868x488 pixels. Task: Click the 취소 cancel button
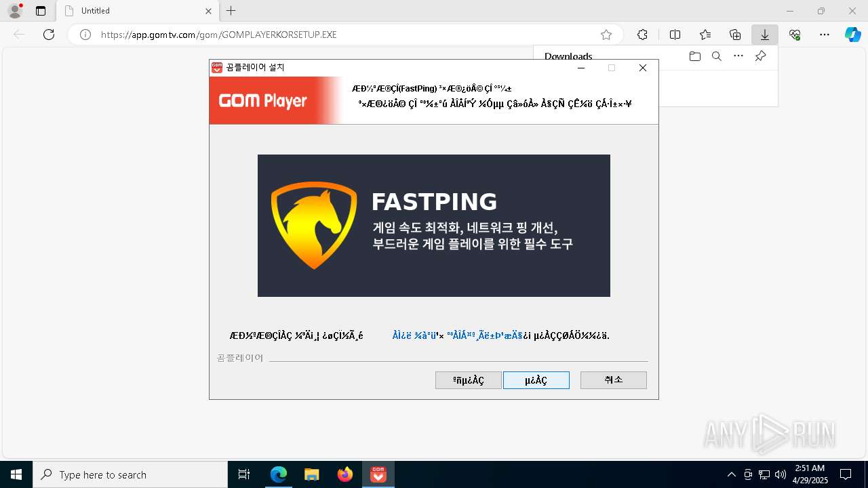[x=614, y=380]
